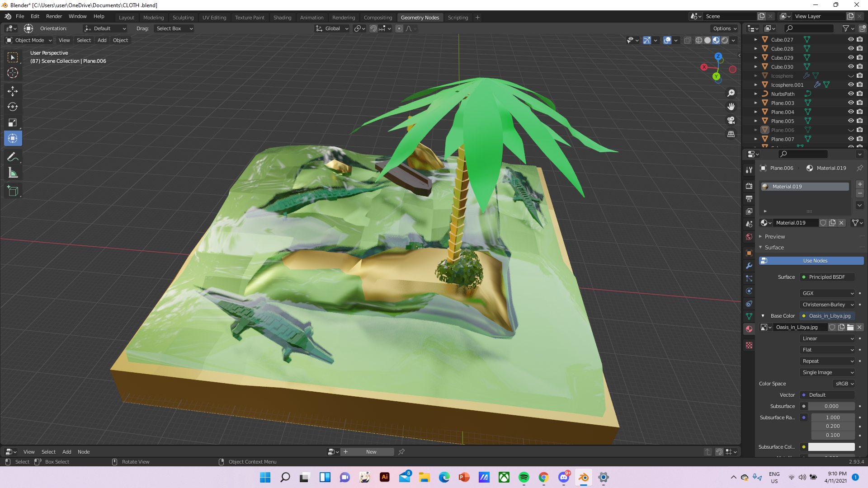Image resolution: width=868 pixels, height=488 pixels.
Task: Select the Annotate tool
Action: click(x=13, y=156)
